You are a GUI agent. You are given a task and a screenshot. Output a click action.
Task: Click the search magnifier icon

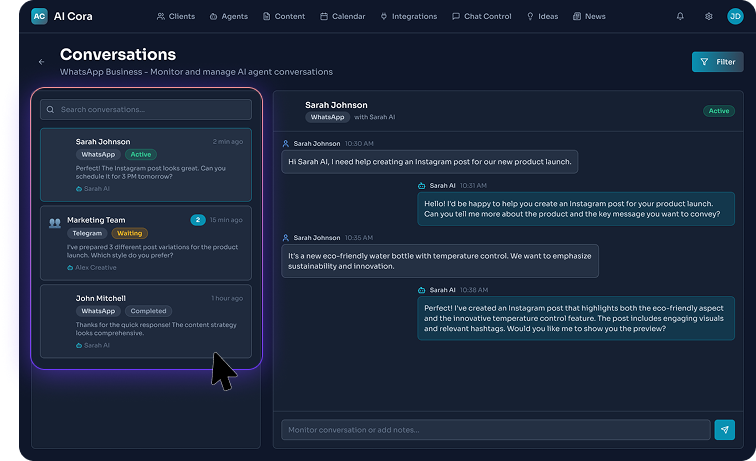pyautogui.click(x=50, y=109)
